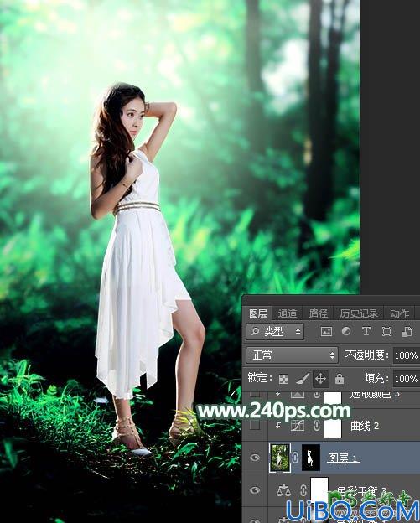
Task: Click the 填充 fill value field
Action: tap(406, 379)
